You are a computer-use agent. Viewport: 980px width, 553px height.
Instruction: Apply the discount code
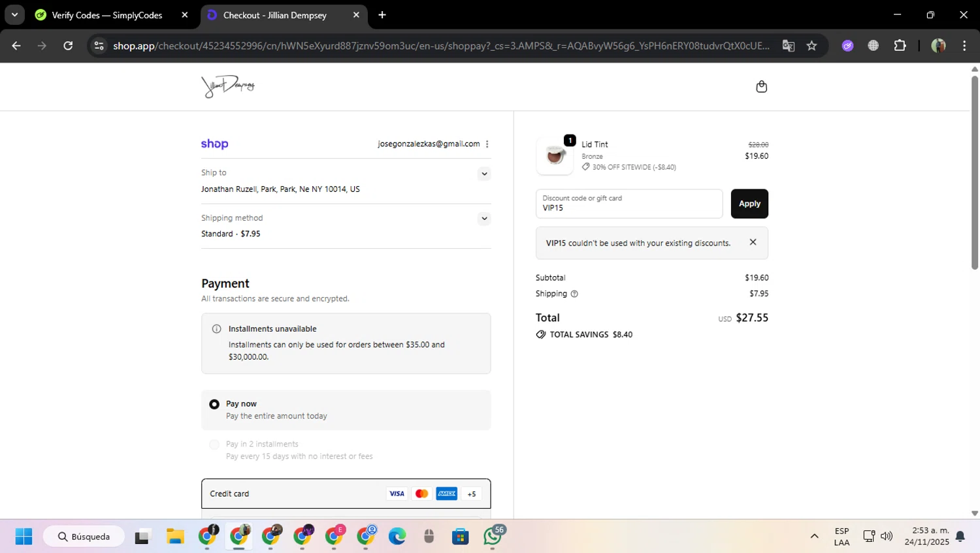(749, 204)
